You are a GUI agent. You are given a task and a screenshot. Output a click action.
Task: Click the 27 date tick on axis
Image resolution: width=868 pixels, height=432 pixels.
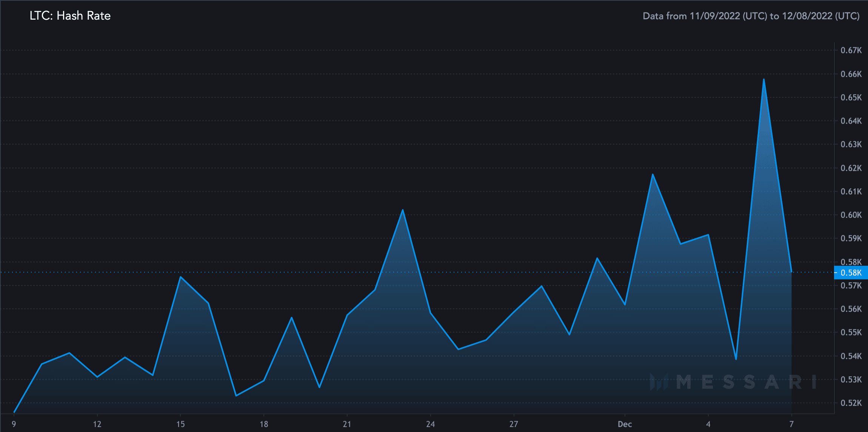514,424
